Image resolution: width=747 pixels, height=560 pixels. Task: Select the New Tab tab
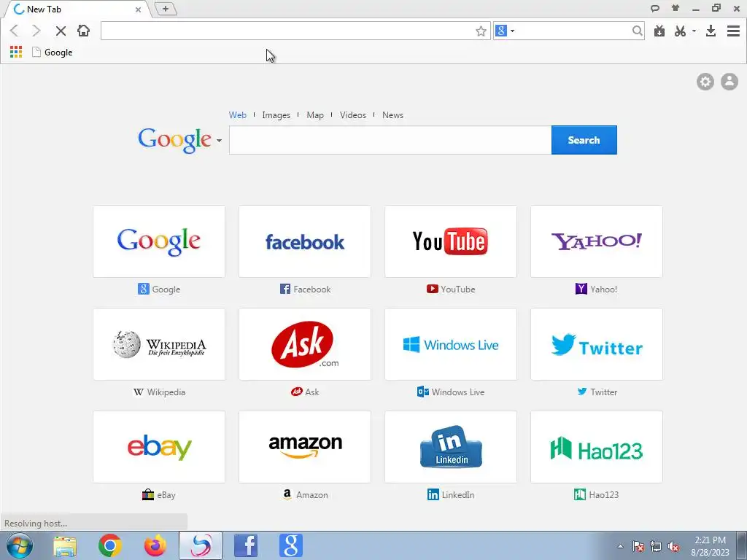[76, 9]
